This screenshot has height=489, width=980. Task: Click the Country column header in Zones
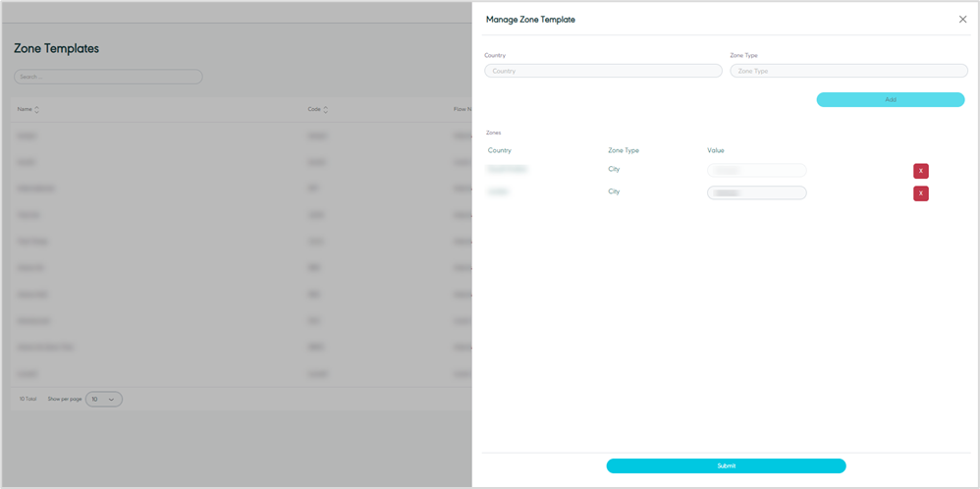(x=500, y=150)
